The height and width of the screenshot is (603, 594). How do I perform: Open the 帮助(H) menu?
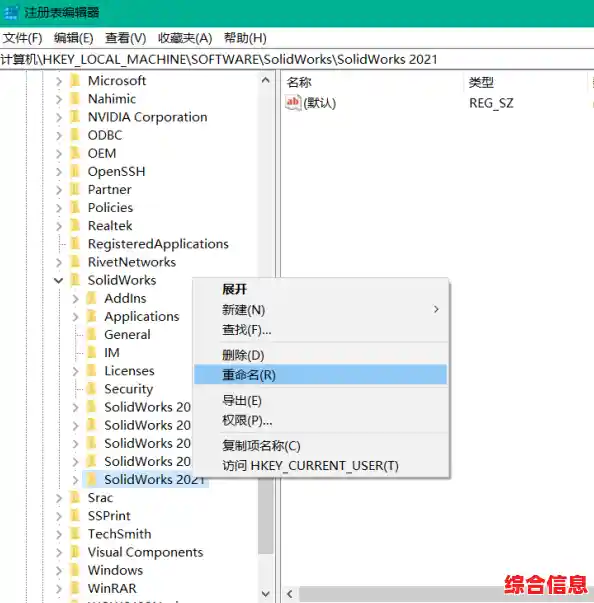[x=245, y=38]
